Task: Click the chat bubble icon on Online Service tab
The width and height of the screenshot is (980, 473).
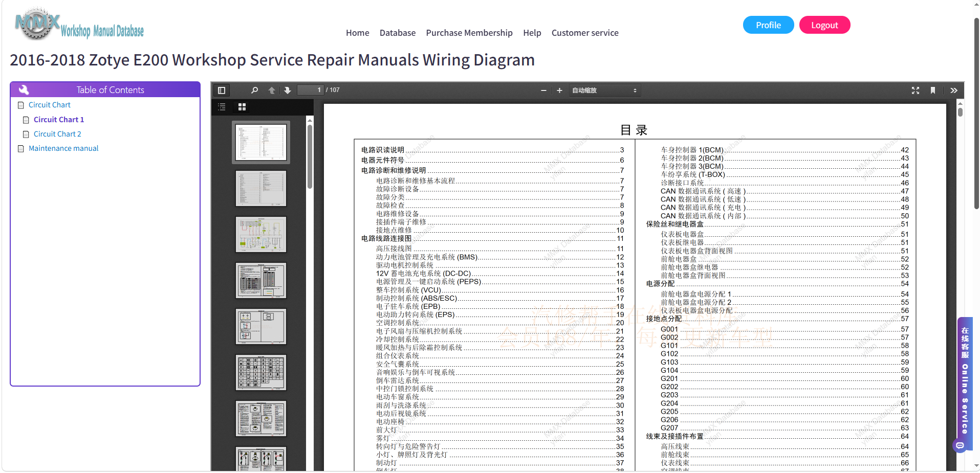Action: (x=961, y=446)
